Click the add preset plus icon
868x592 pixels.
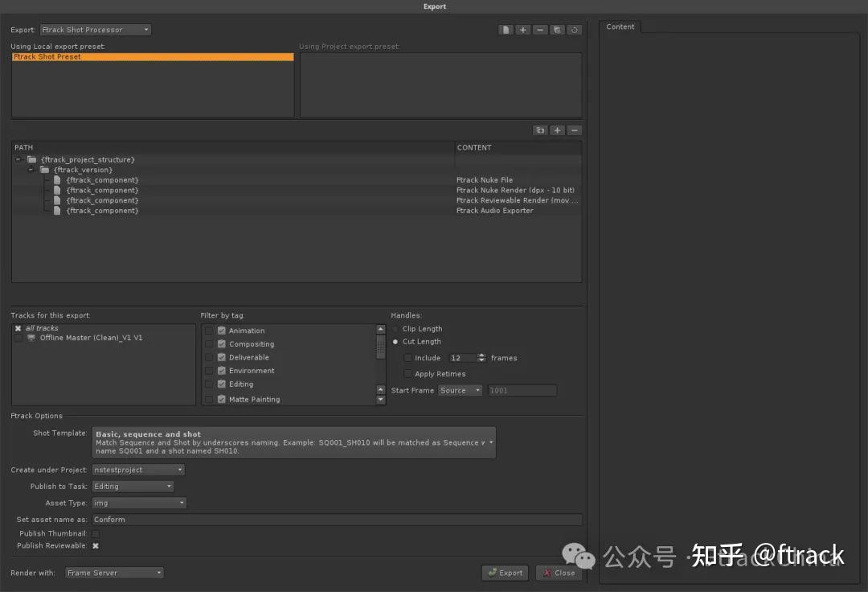coord(522,29)
